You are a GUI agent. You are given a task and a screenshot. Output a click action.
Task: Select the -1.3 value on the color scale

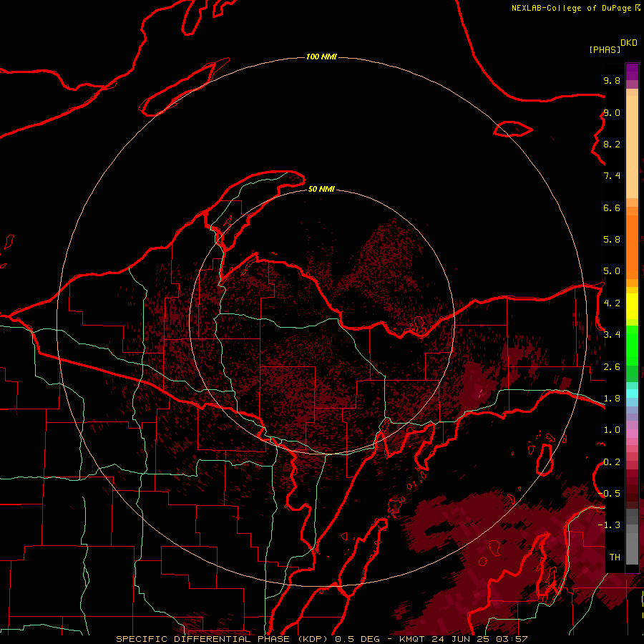[610, 525]
